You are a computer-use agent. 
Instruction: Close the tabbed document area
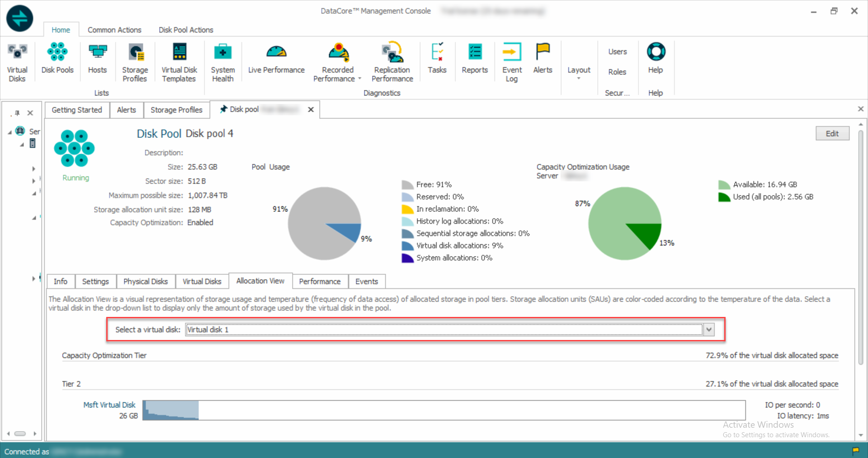pos(861,109)
